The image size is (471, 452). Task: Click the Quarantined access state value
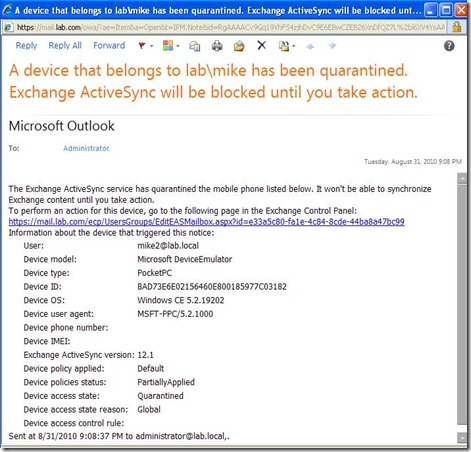[x=160, y=396]
